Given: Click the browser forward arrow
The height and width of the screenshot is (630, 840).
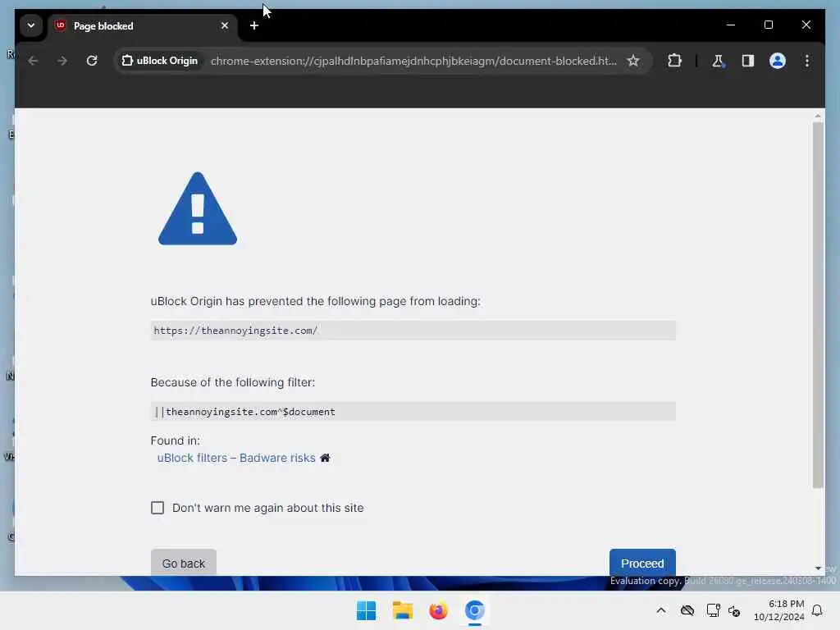Looking at the screenshot, I should pyautogui.click(x=62, y=61).
